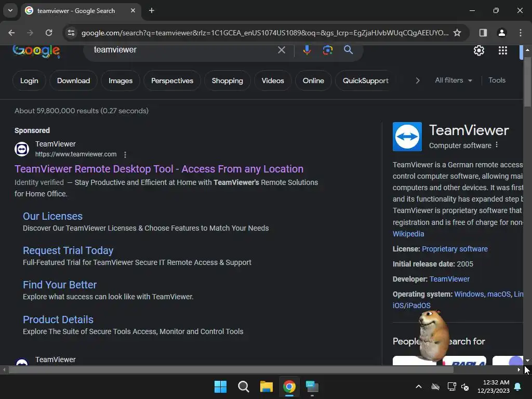Open a new browser tab

(152, 10)
